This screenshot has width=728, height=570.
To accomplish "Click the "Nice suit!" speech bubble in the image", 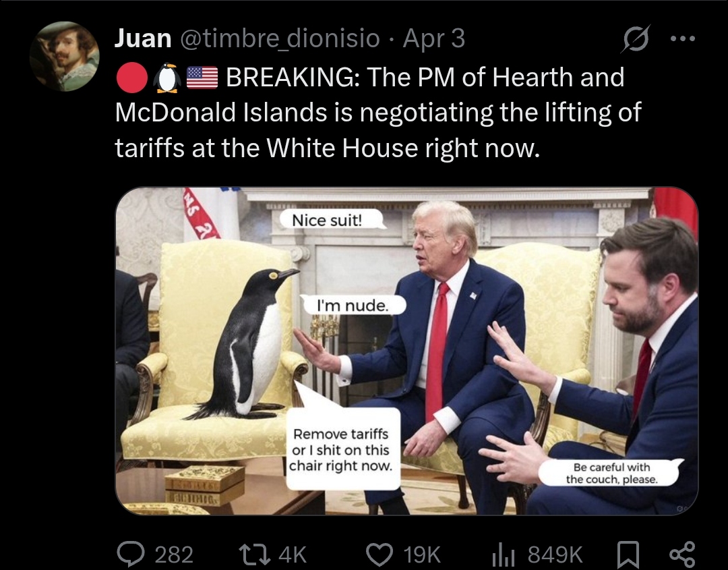I will (x=332, y=219).
